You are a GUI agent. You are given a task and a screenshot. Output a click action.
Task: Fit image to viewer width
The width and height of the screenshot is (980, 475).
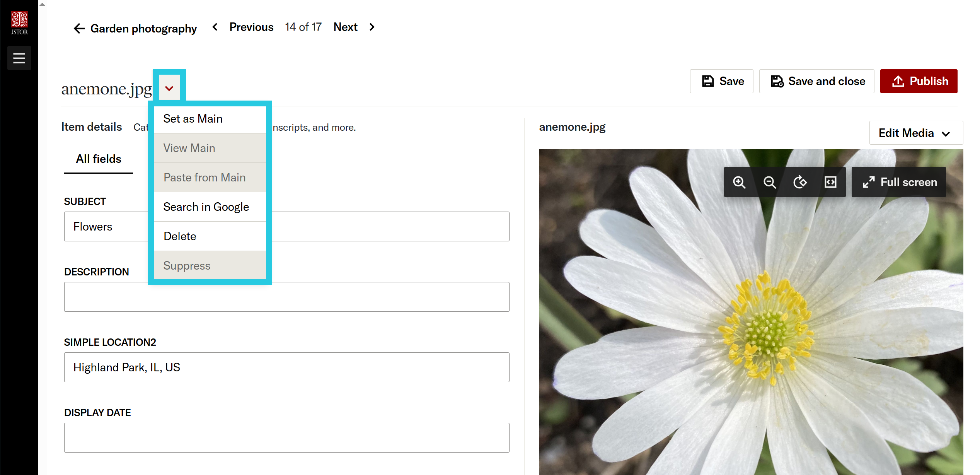click(x=830, y=182)
